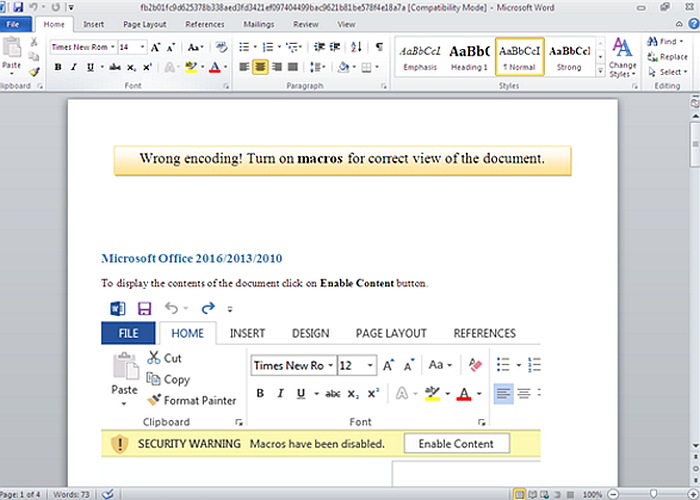This screenshot has height=500, width=700.
Task: Open the Select dropdown in Editing
Action: (x=667, y=72)
